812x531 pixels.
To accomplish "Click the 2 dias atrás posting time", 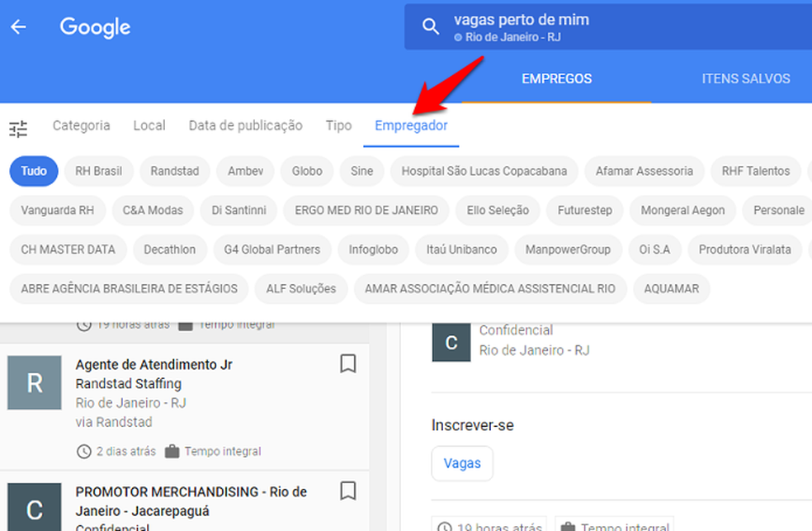I will click(125, 451).
